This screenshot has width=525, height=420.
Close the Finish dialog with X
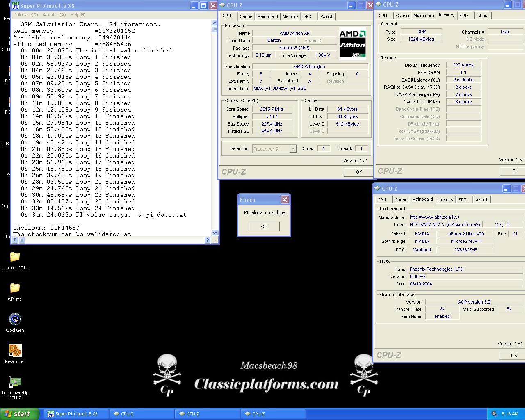coord(285,199)
